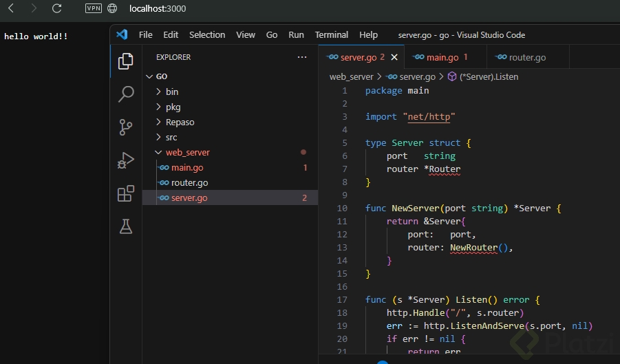Click the VPN badge in address bar
The image size is (620, 364).
click(x=93, y=8)
